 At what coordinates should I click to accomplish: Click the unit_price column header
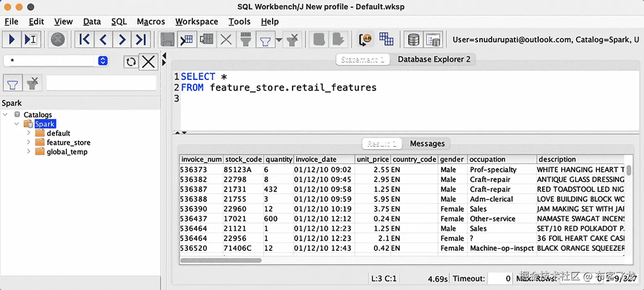click(372, 159)
